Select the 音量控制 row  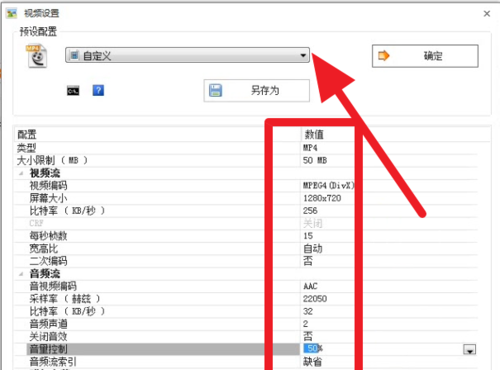pos(246,349)
